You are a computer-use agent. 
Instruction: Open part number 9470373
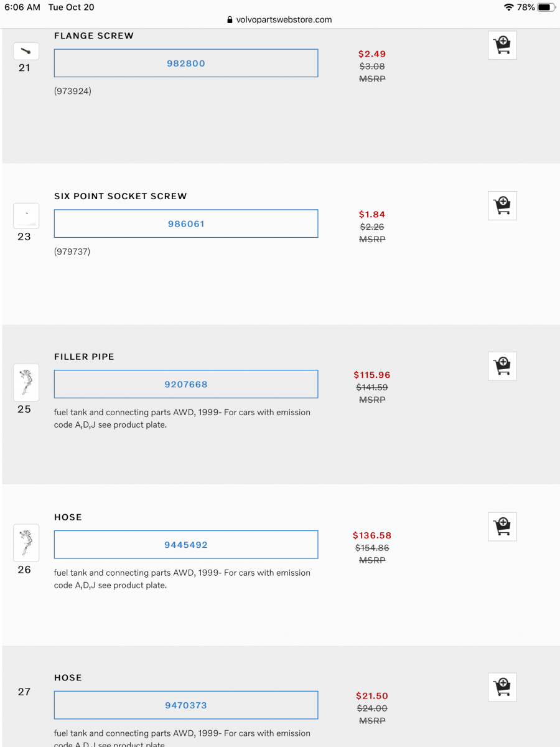tap(185, 705)
